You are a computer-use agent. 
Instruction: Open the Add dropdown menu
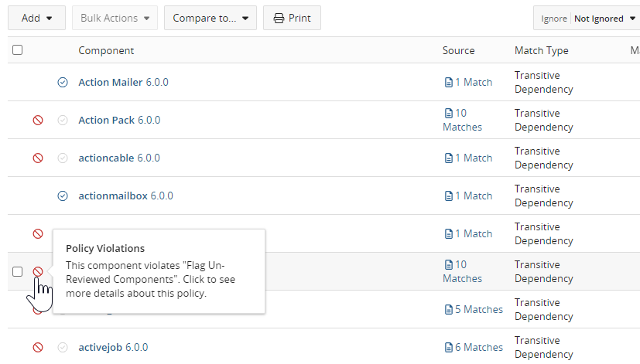36,18
